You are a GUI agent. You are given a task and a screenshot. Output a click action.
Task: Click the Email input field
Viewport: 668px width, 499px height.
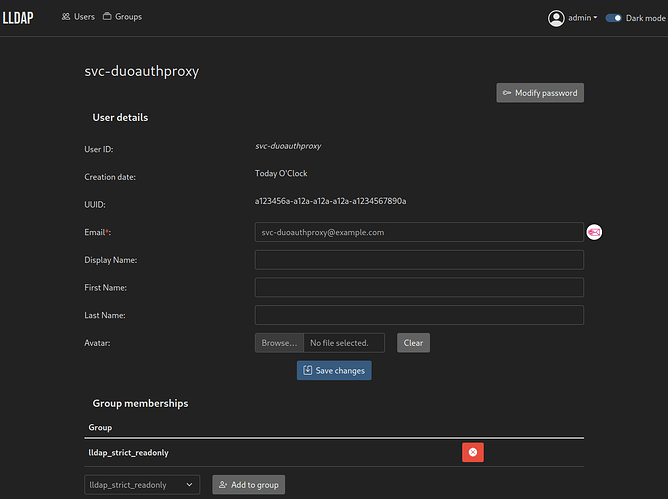coord(419,232)
